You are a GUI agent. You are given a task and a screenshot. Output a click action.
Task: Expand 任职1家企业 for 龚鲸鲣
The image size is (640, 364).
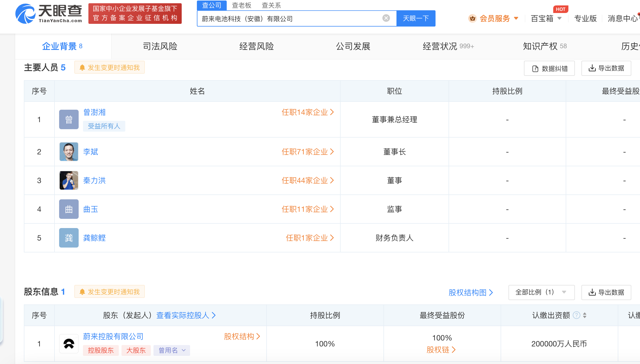pyautogui.click(x=310, y=238)
